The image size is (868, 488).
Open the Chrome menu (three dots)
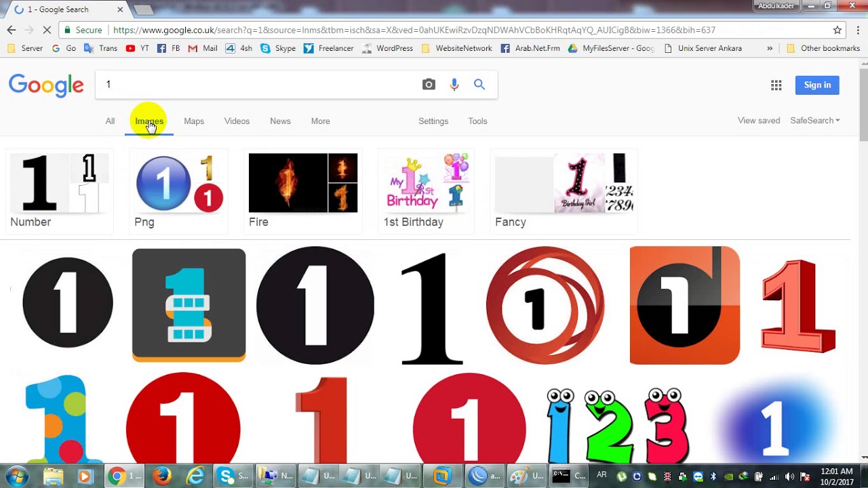[858, 30]
